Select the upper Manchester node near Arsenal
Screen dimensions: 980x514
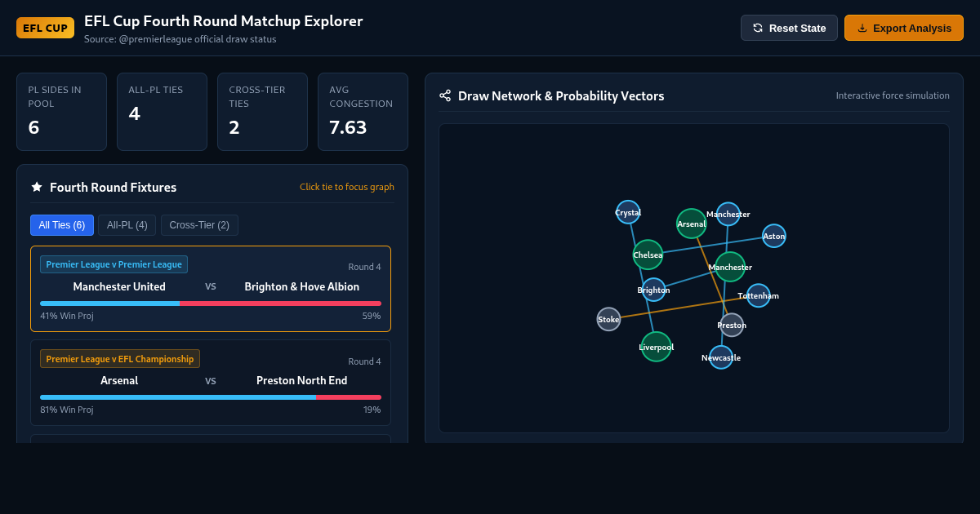point(728,214)
